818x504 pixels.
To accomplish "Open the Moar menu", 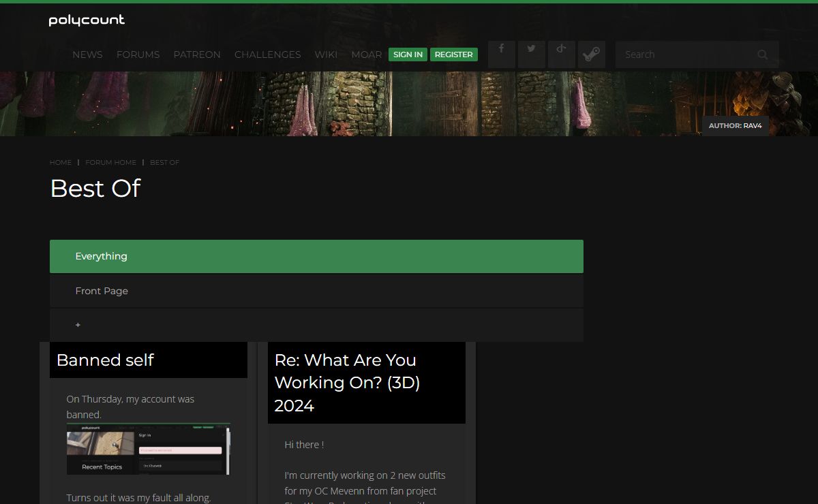I will point(367,54).
